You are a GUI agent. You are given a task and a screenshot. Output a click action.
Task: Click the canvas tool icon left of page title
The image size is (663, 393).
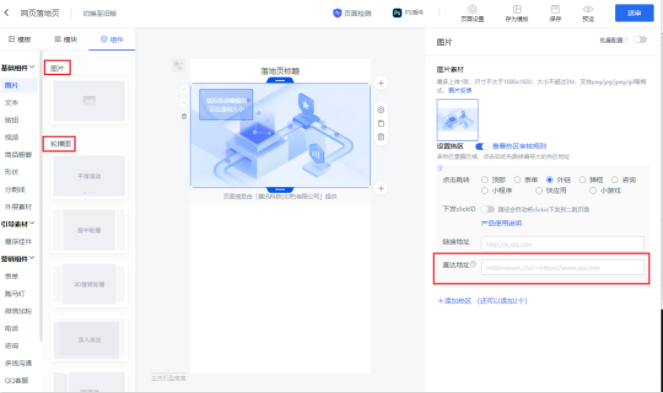[178, 65]
